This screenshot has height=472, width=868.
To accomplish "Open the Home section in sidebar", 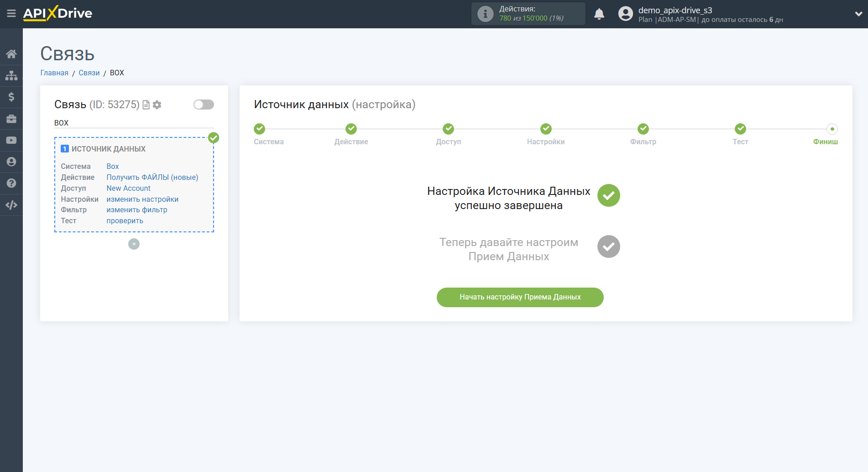I will click(11, 53).
